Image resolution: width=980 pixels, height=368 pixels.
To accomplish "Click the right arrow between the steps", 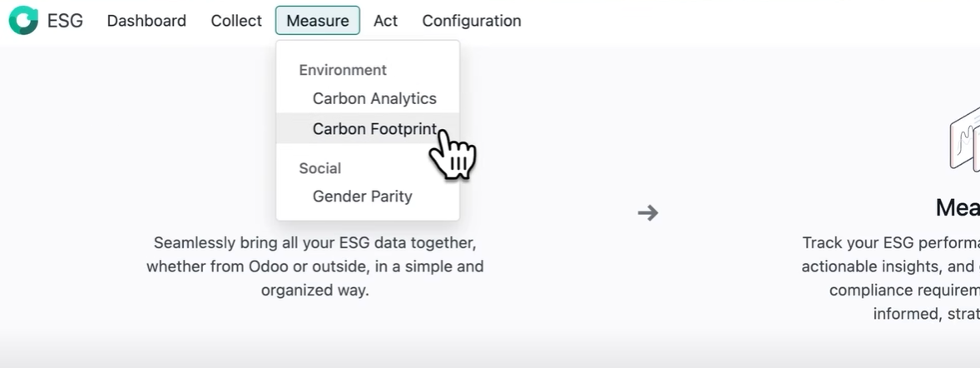I will click(x=648, y=213).
